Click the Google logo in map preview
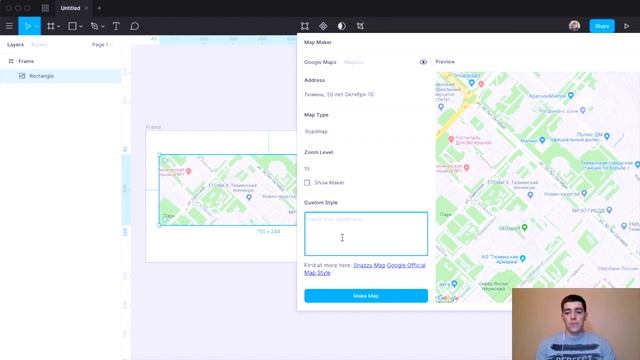This screenshot has height=360, width=640. tap(448, 298)
